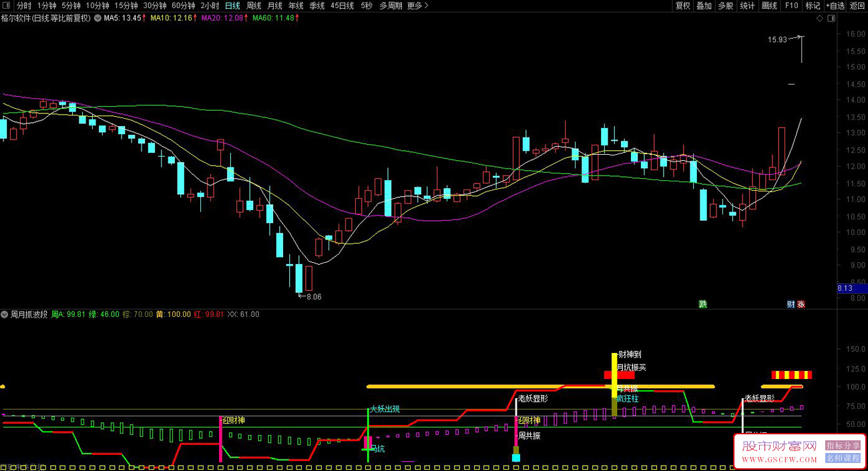
Task: Click the 红: 99.81 value
Action: point(209,314)
